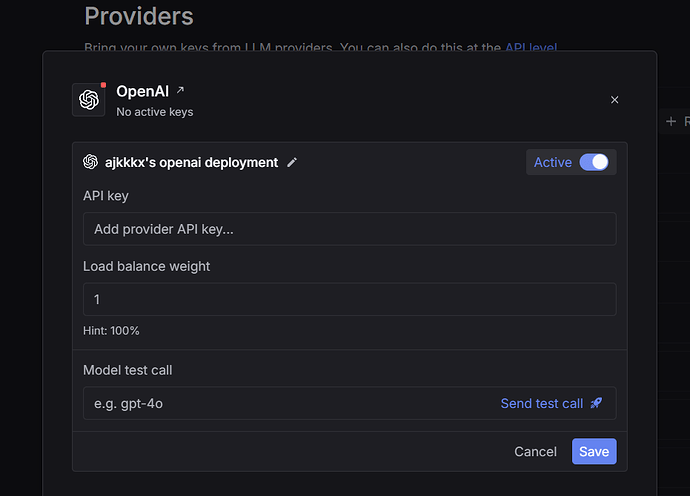This screenshot has height=496, width=690.
Task: Click the 'No active keys' status text
Action: 154,112
